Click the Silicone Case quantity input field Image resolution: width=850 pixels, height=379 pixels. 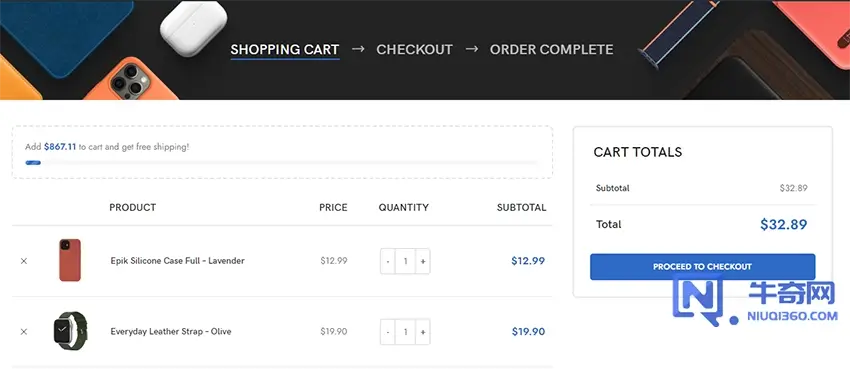click(405, 261)
